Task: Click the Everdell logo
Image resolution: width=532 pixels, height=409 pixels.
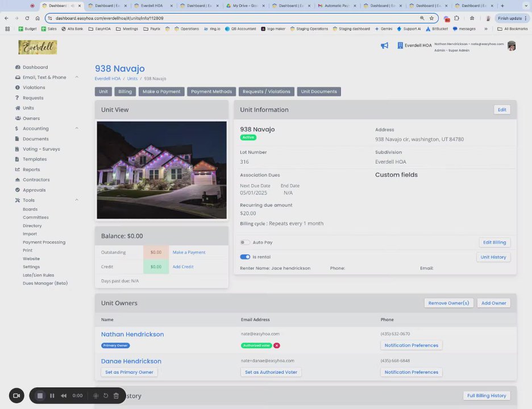Action: coord(38,47)
